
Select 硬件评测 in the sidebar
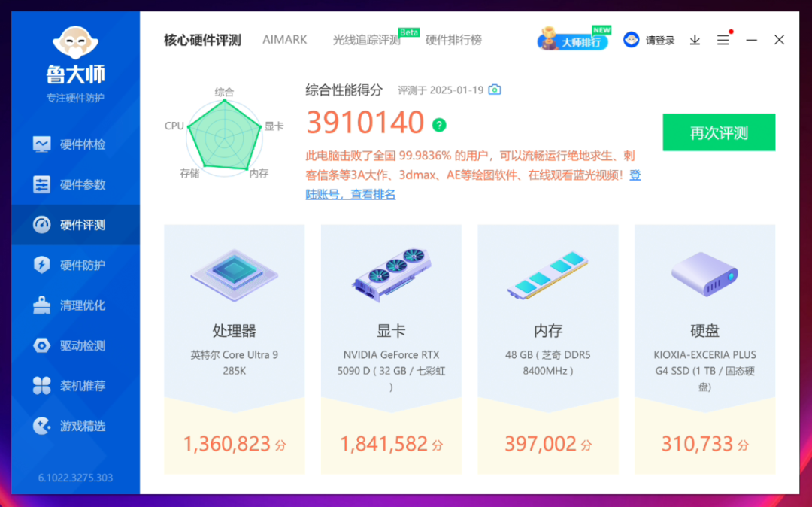tap(76, 225)
